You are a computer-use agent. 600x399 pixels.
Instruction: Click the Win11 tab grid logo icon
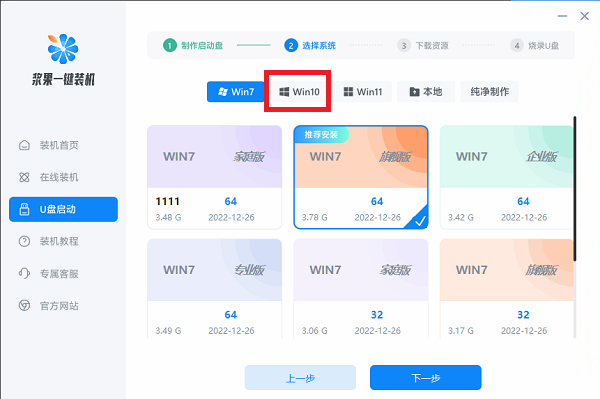coord(348,92)
